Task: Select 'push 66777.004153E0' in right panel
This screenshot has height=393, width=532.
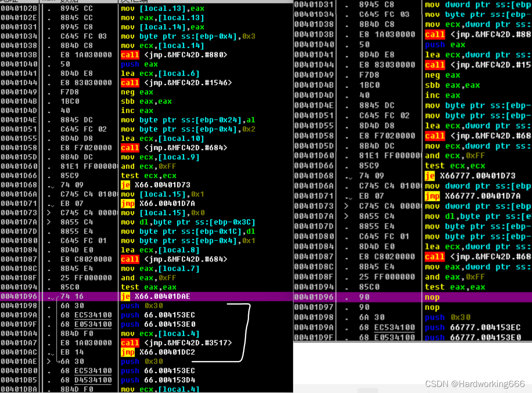Action: [x=473, y=337]
